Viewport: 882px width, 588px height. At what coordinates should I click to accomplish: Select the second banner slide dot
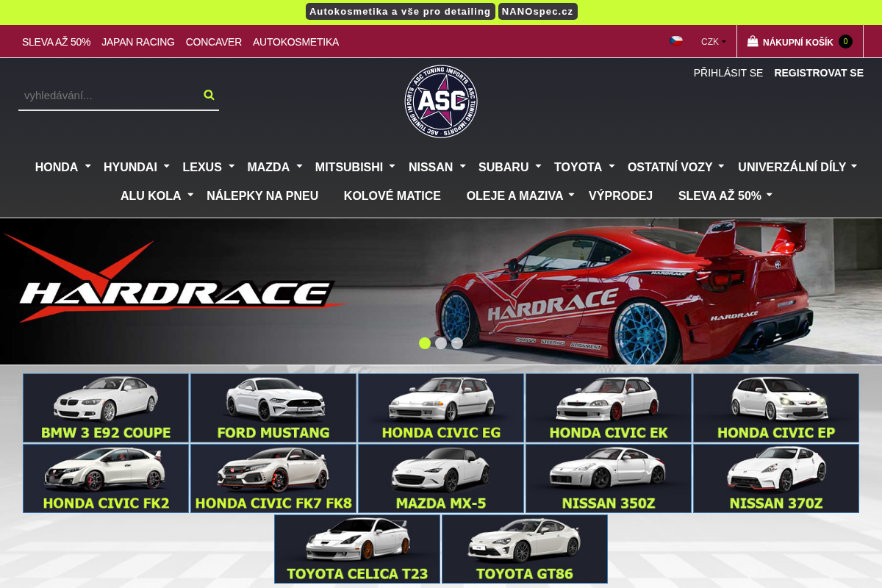(x=441, y=343)
